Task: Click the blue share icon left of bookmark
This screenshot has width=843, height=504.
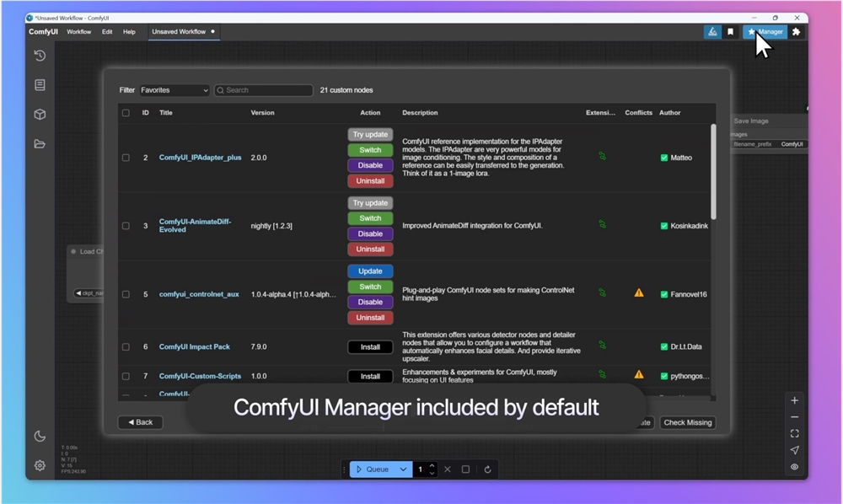Action: [712, 32]
